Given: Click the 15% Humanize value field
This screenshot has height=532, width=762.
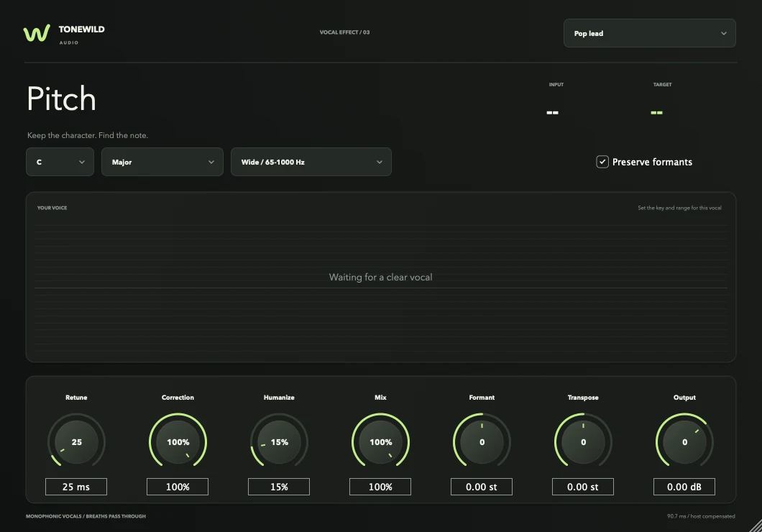Looking at the screenshot, I should click(279, 487).
